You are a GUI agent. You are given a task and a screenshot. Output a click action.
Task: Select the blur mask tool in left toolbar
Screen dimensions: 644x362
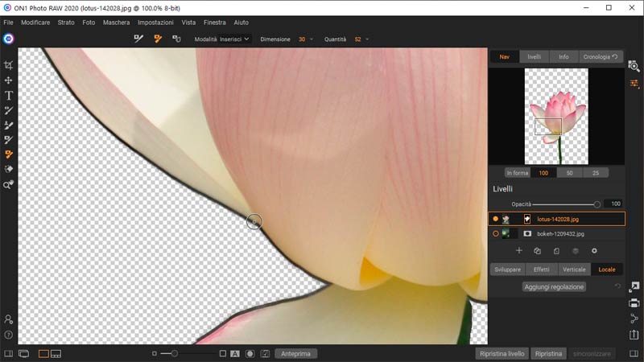8,169
